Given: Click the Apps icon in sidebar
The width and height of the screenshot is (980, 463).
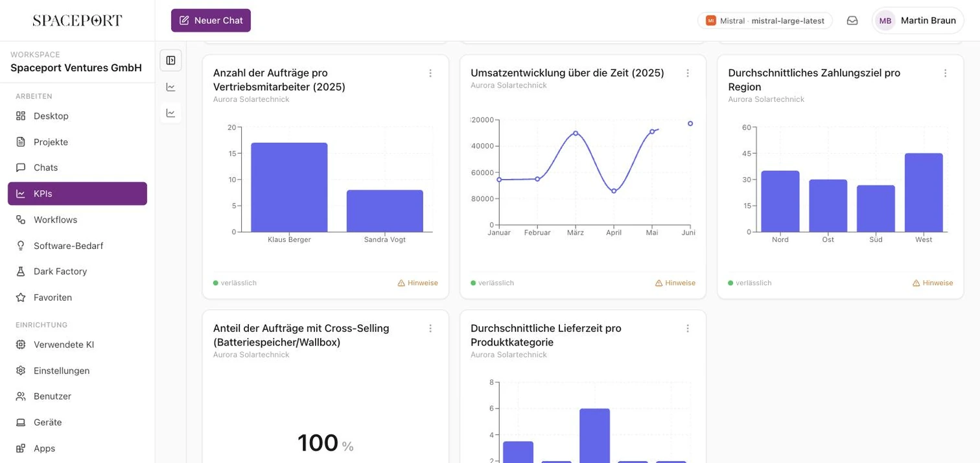Looking at the screenshot, I should click(x=21, y=448).
